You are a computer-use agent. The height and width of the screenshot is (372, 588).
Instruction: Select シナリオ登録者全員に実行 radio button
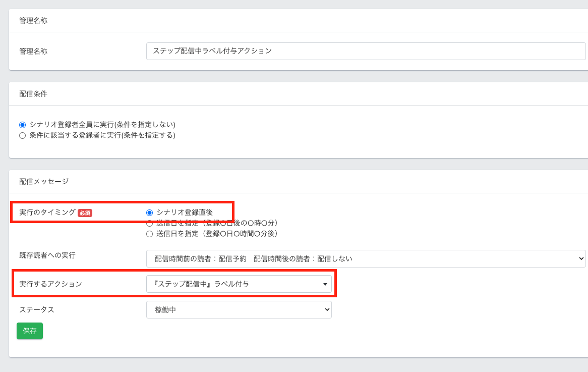(22, 125)
